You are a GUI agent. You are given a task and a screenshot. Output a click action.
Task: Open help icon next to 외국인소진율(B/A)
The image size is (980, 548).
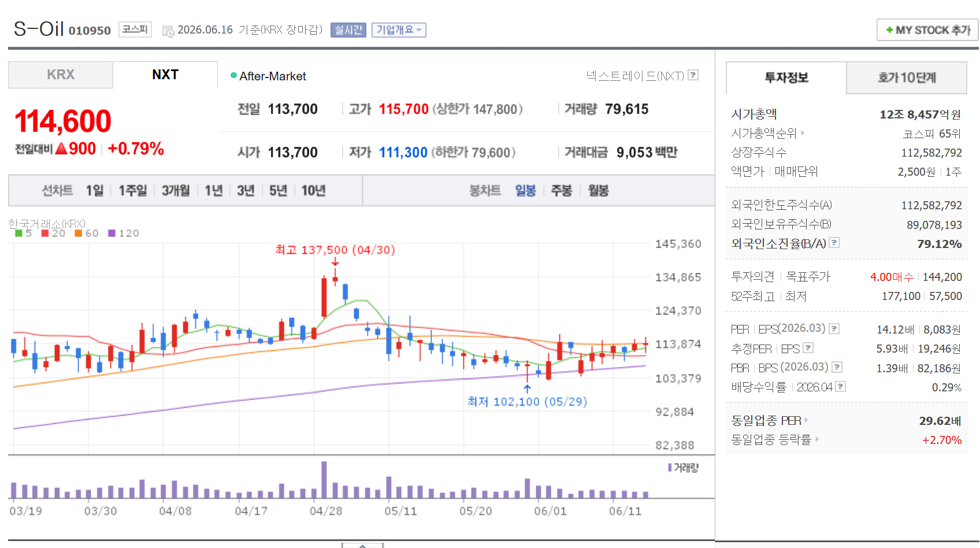click(834, 243)
